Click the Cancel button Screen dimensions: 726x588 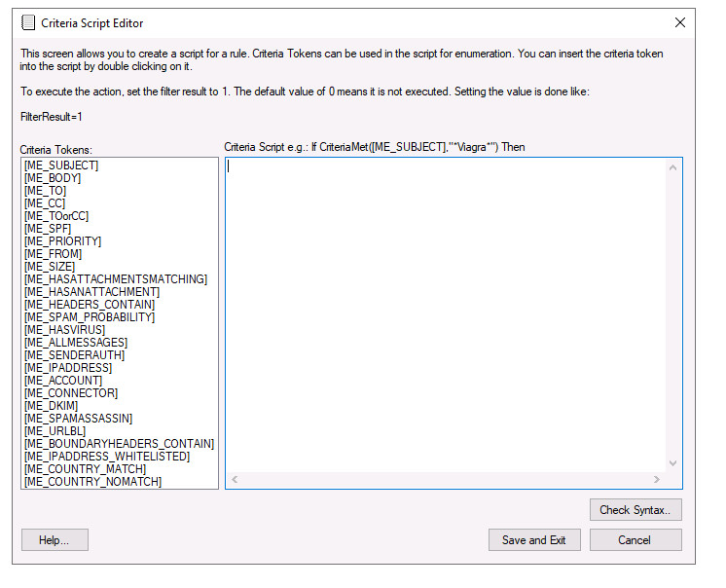coord(634,540)
